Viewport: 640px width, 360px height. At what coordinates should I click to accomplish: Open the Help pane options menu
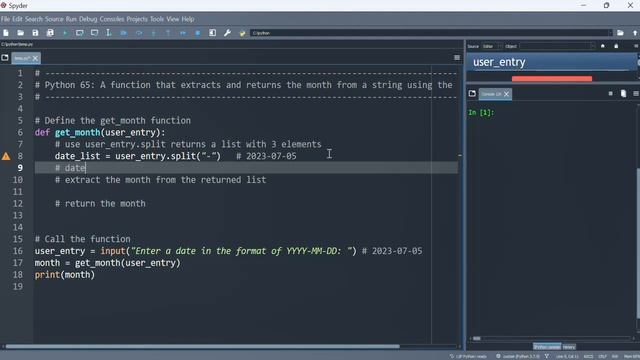(636, 46)
